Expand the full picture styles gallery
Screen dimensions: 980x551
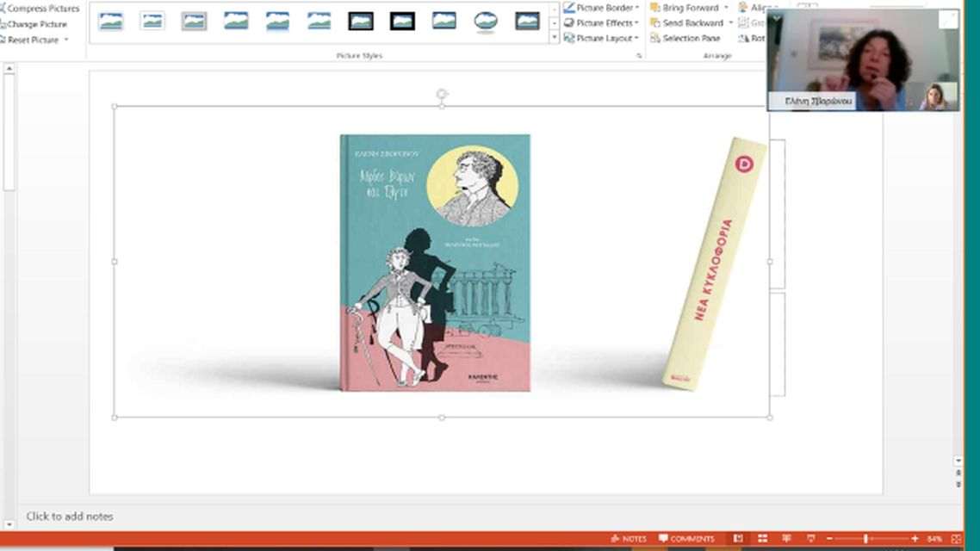[x=555, y=38]
